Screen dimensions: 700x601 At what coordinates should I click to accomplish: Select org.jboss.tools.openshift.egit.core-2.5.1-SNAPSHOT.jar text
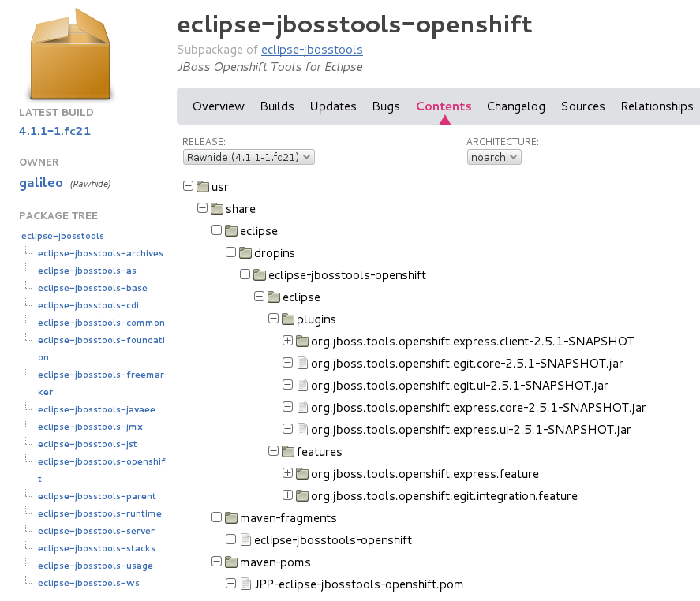pyautogui.click(x=467, y=363)
